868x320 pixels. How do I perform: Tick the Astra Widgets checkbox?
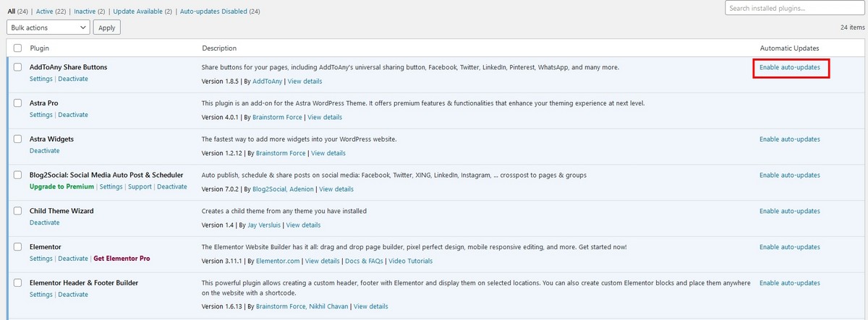pyautogui.click(x=18, y=139)
